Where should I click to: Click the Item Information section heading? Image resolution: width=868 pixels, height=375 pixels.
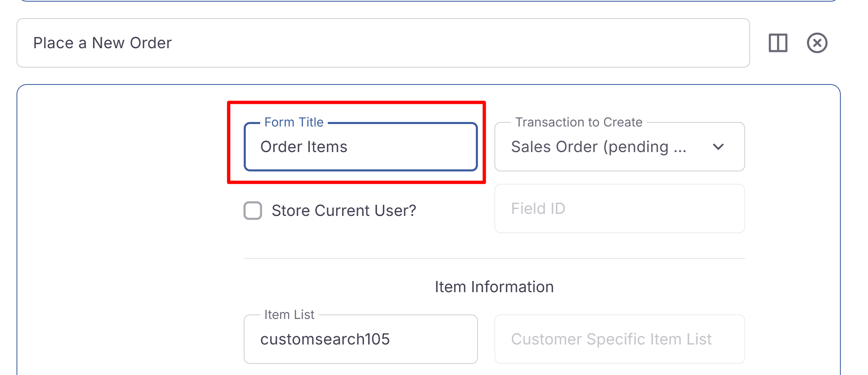(494, 287)
